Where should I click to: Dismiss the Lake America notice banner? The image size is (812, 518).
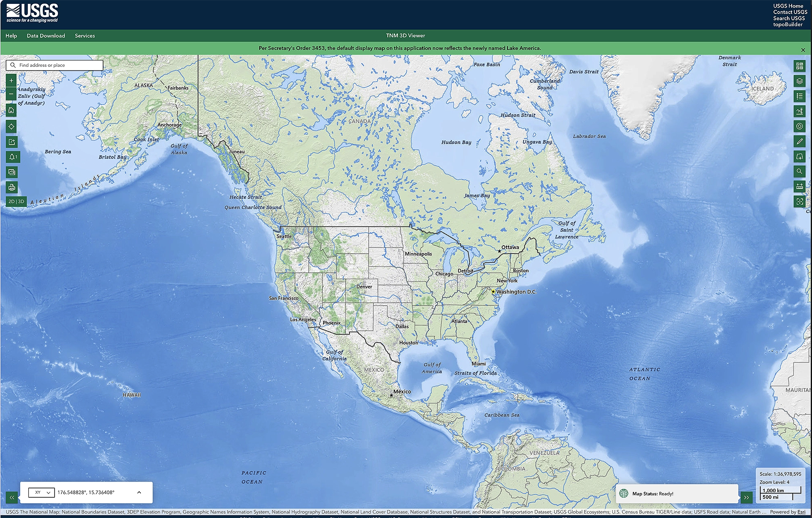[x=803, y=50]
